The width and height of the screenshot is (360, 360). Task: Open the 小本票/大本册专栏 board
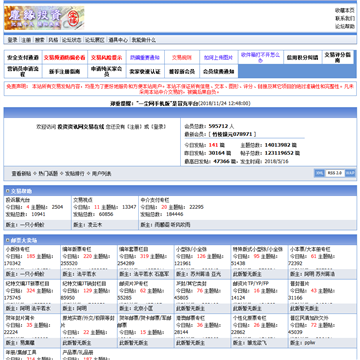(310, 249)
